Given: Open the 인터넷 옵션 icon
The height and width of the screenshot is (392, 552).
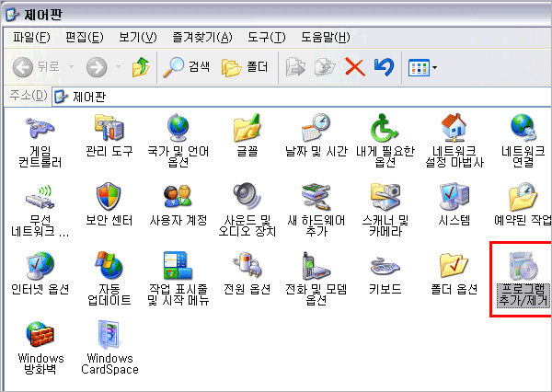Looking at the screenshot, I should (40, 266).
